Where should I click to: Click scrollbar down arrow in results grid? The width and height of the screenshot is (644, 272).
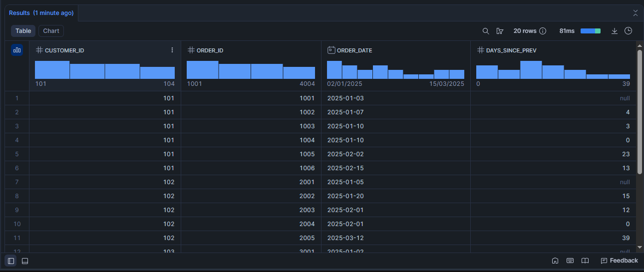click(640, 247)
